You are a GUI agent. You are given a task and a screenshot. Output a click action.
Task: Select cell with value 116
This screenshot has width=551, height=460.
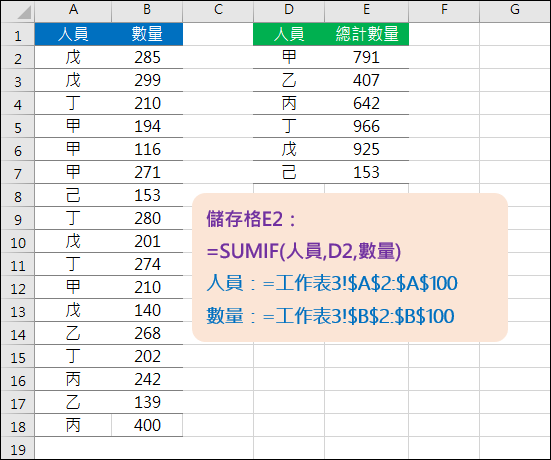[147, 149]
